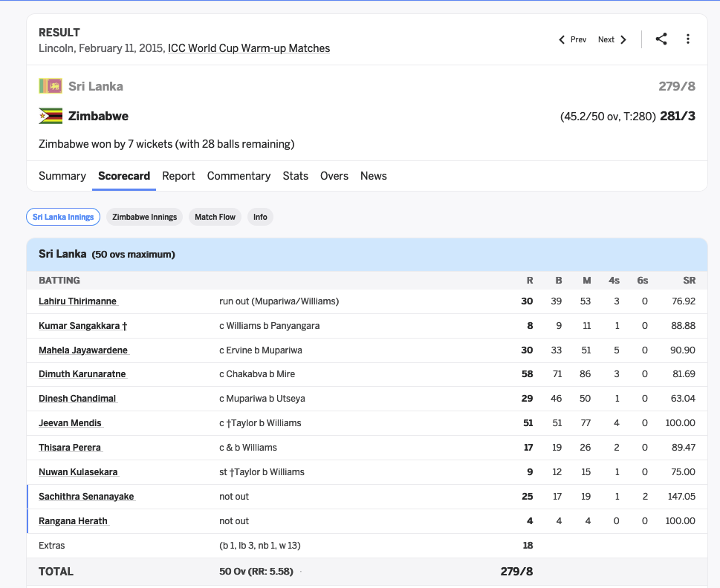Click the Zimbabwe team name
The height and width of the screenshot is (588, 720).
pyautogui.click(x=98, y=116)
